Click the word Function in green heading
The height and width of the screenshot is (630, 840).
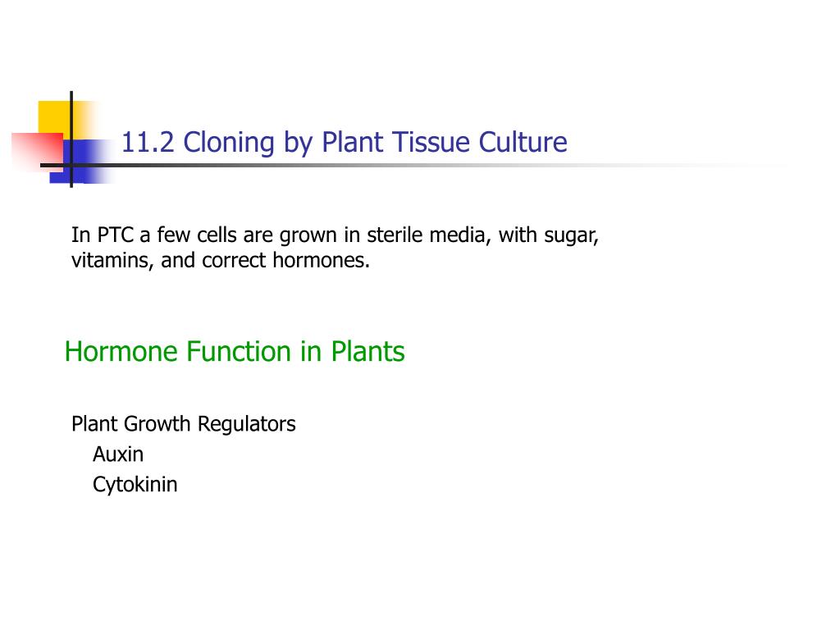tap(240, 352)
